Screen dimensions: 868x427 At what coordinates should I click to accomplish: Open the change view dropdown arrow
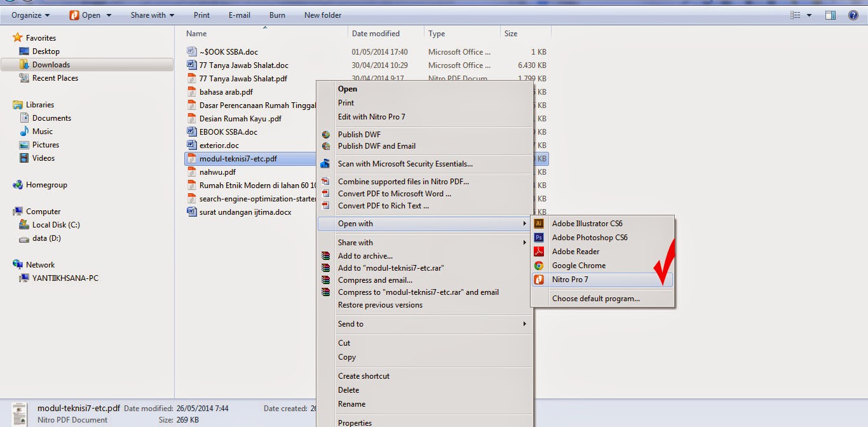point(810,14)
